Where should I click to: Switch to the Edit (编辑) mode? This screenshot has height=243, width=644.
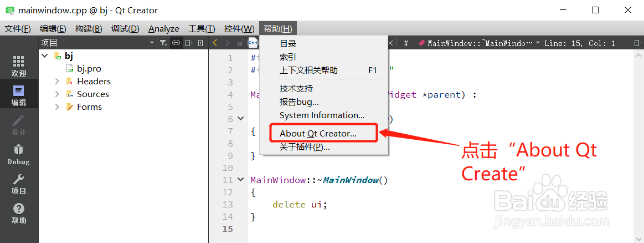[19, 95]
